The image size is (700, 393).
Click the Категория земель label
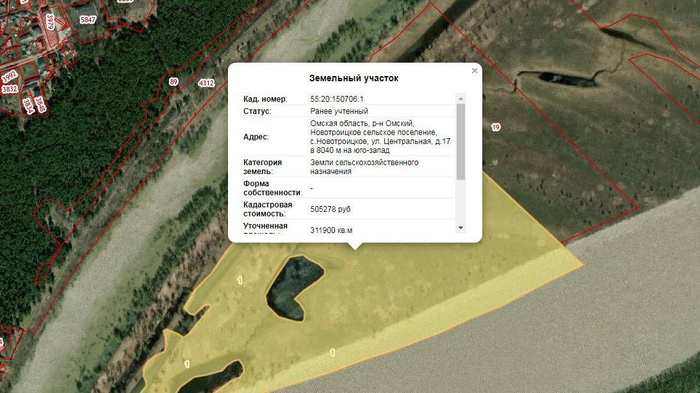[x=262, y=167]
